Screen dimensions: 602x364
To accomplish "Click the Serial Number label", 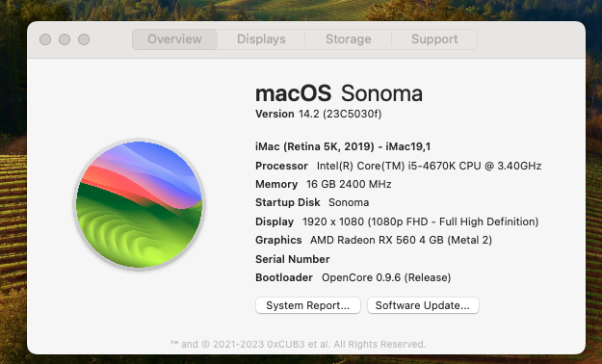I will [x=293, y=259].
